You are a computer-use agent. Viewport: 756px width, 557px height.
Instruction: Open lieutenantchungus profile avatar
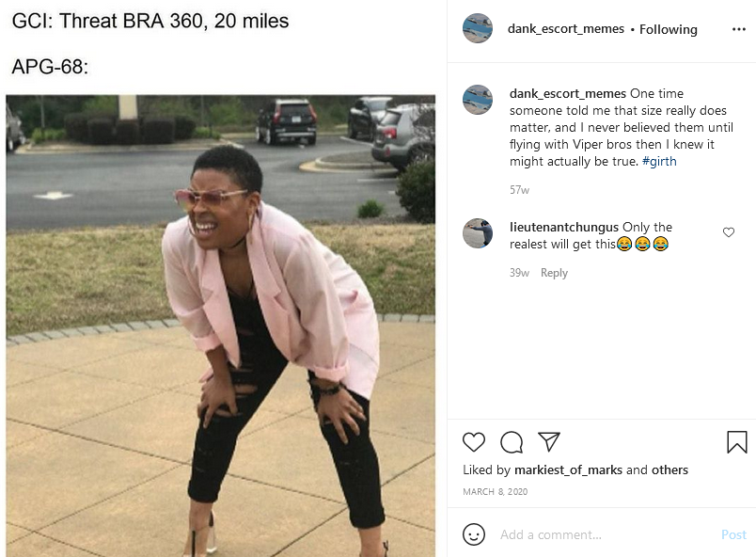[x=478, y=233]
